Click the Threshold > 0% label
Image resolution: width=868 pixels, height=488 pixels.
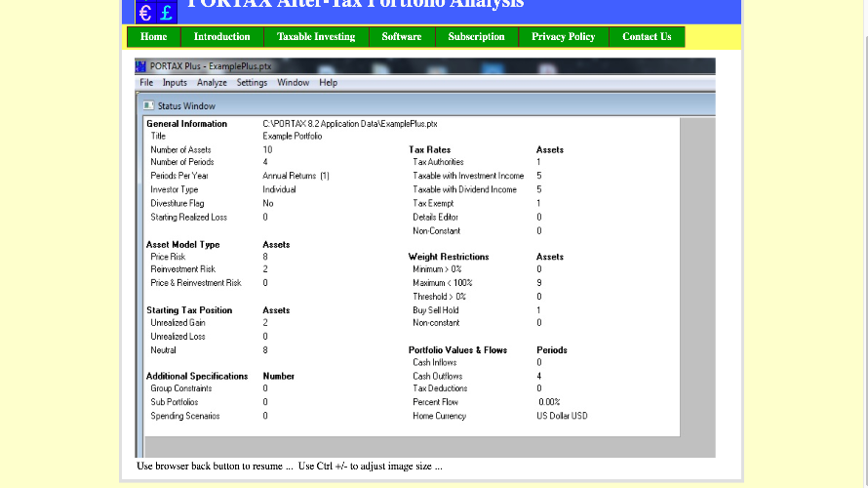coord(439,297)
